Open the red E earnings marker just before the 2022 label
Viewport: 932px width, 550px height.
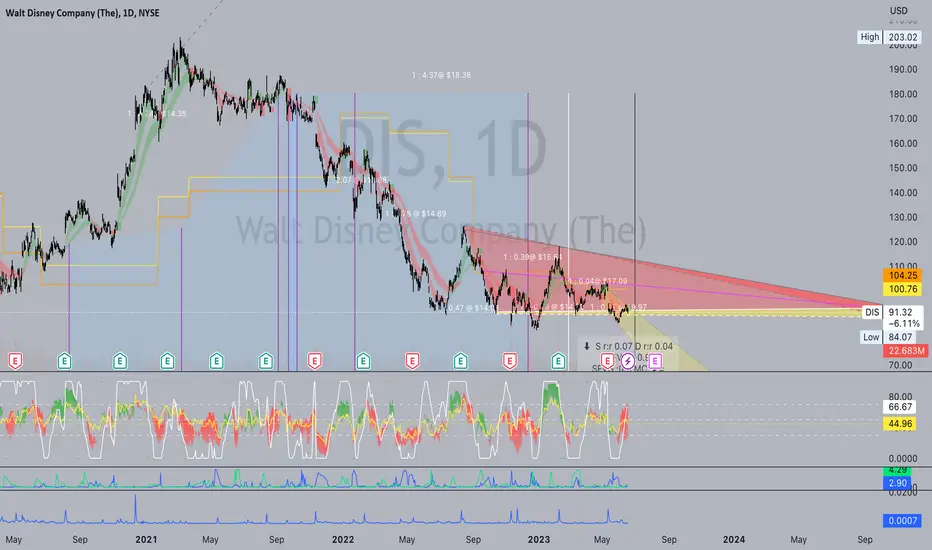point(314,360)
